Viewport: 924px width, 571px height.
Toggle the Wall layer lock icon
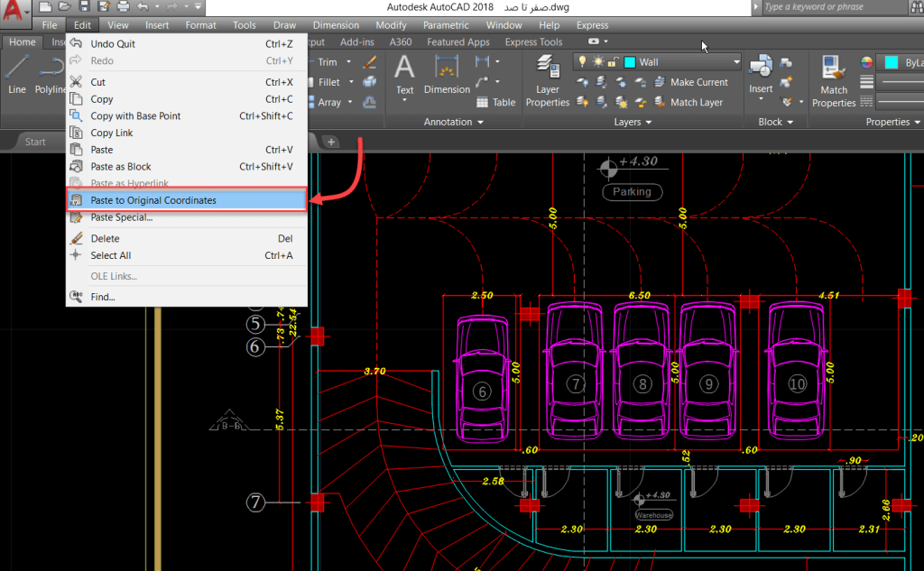612,61
